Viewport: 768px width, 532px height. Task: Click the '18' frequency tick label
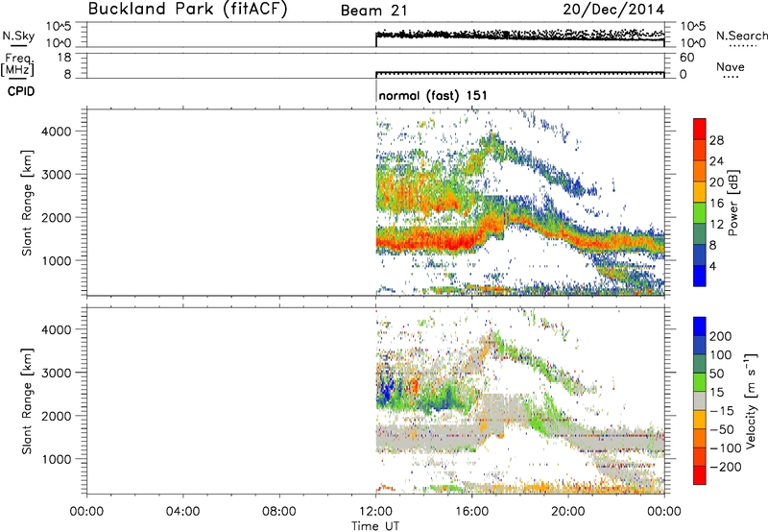[x=64, y=58]
